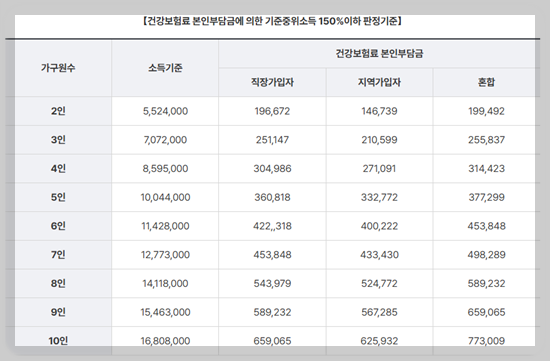Image resolution: width=550 pixels, height=361 pixels.
Task: Click the 199,492 cell
Action: [x=487, y=111]
